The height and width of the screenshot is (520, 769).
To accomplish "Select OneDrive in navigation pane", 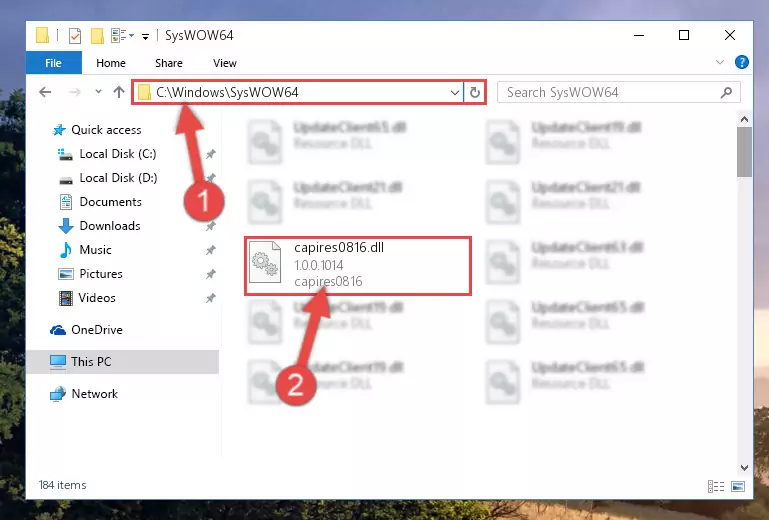I will 97,330.
